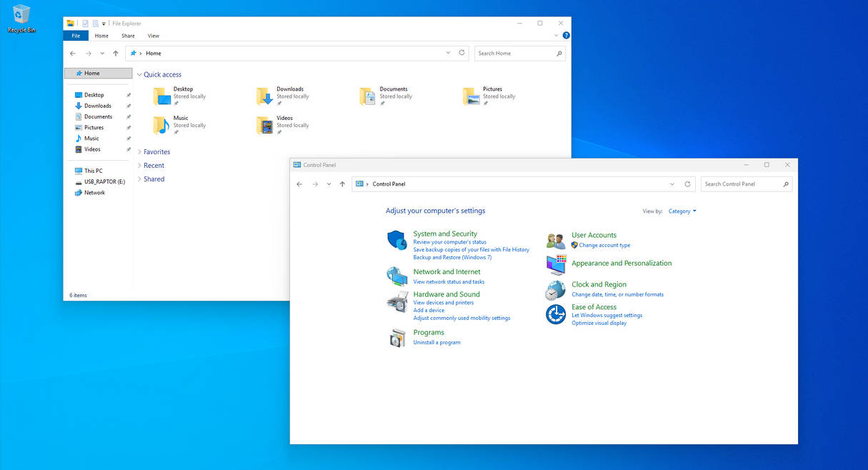Open Change date, time, or number formats
Viewport: 868px width, 470px height.
617,294
